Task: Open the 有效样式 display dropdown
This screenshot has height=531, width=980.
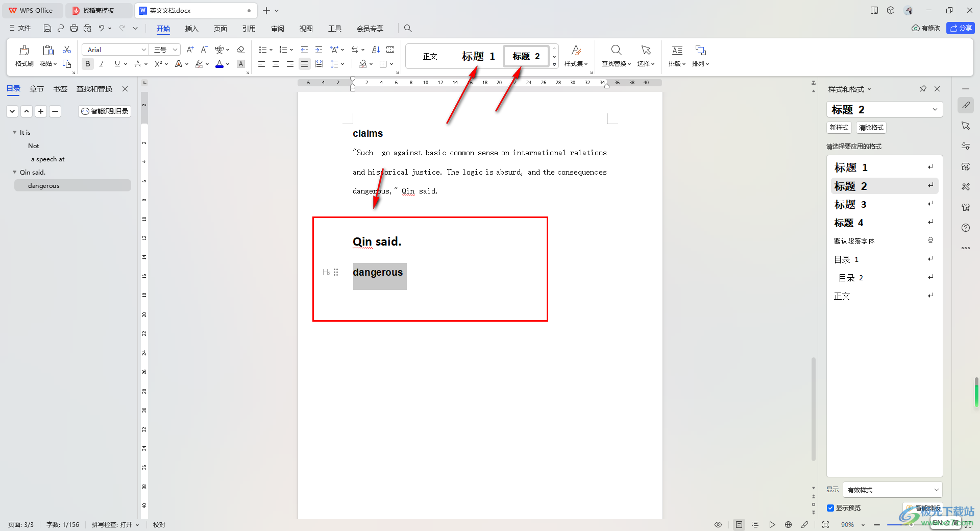Action: coord(892,489)
